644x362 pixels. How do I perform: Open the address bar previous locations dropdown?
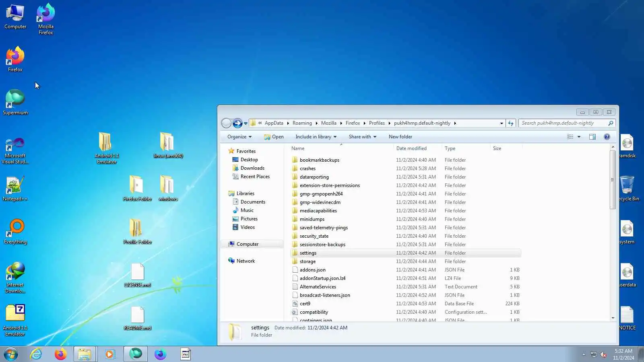pos(502,123)
